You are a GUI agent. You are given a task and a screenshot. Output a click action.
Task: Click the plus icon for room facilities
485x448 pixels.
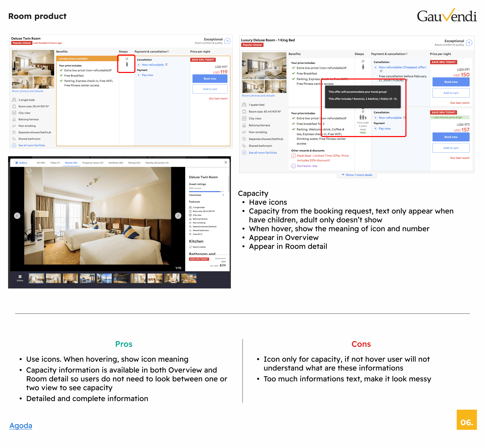click(14, 145)
